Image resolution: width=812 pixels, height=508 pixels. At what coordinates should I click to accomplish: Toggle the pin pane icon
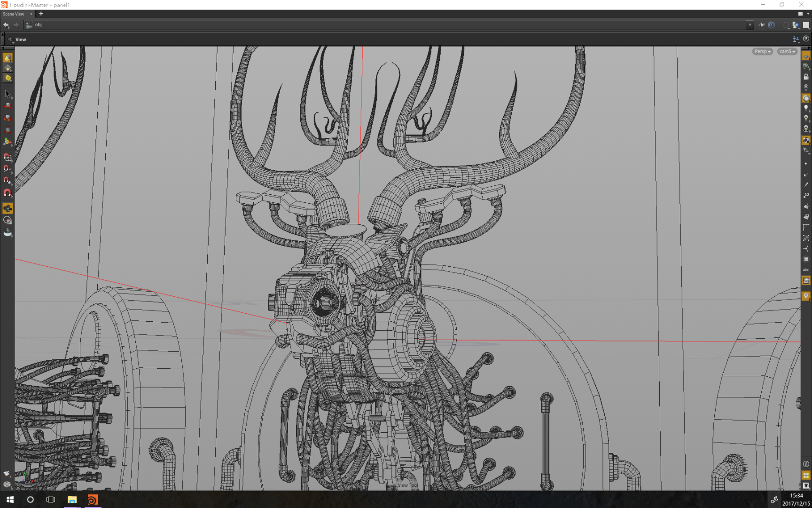[761, 25]
